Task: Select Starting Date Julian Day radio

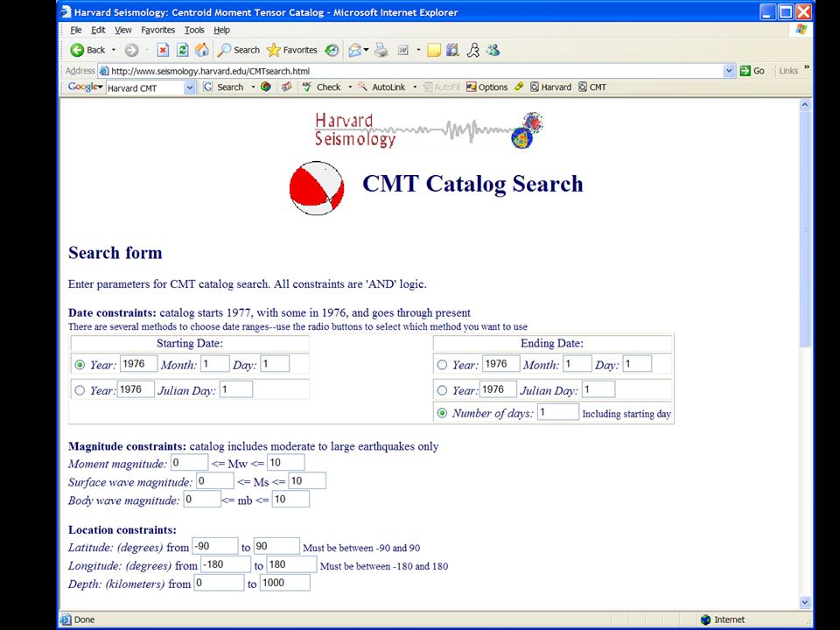Action: (80, 390)
